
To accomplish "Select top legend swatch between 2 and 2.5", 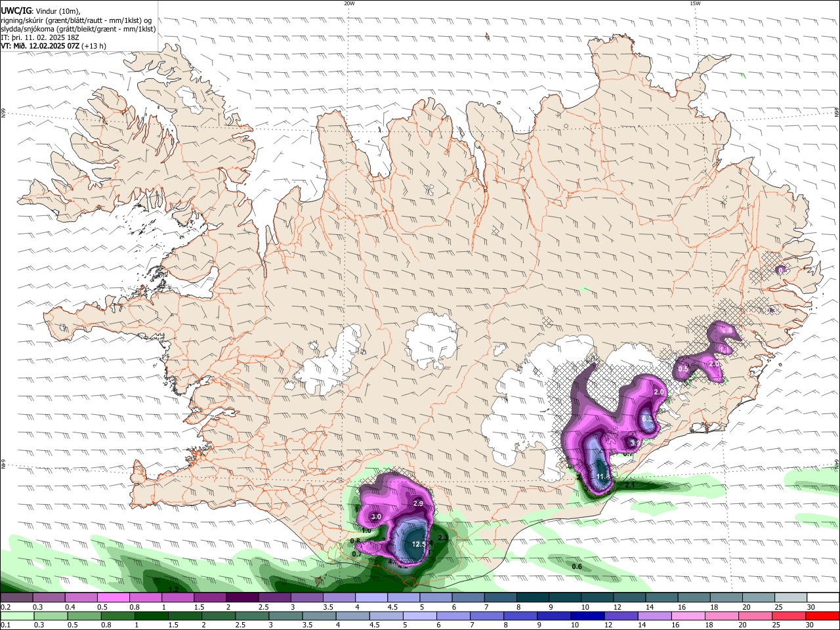I will (242, 597).
